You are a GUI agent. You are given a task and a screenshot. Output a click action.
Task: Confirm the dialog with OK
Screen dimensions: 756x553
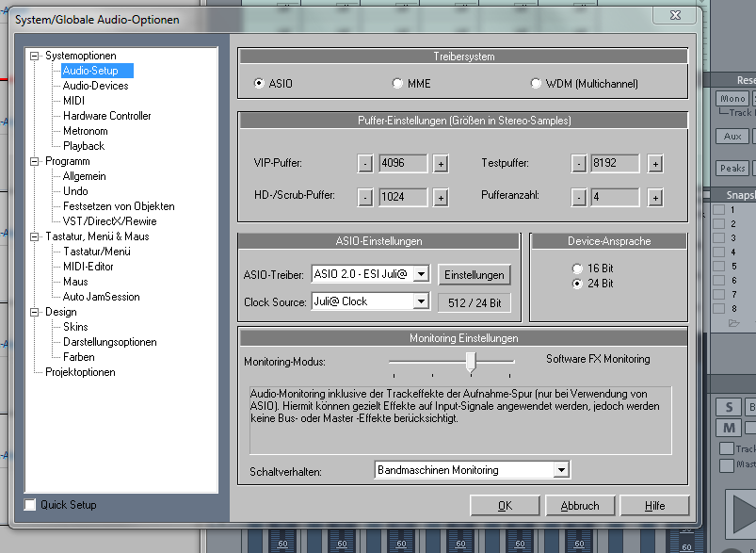click(x=505, y=506)
